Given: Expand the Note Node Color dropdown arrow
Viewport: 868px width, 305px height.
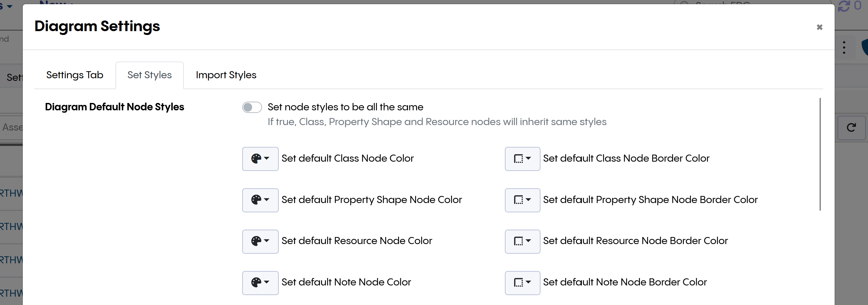Looking at the screenshot, I should (x=267, y=282).
